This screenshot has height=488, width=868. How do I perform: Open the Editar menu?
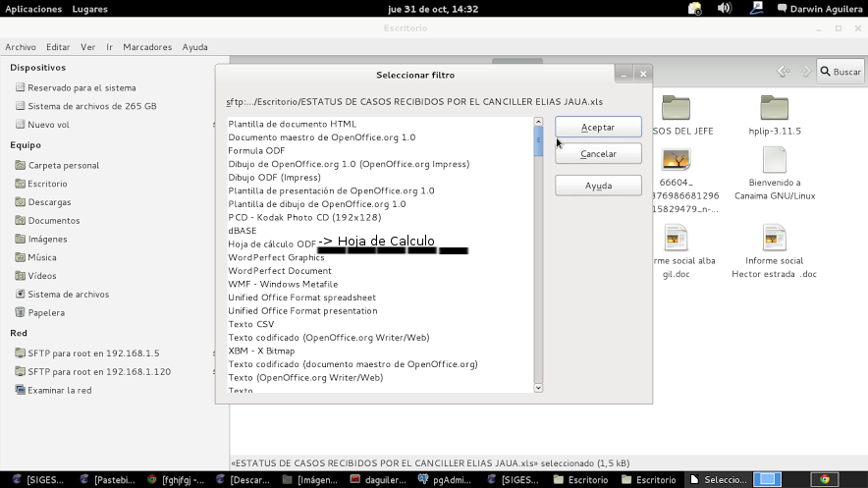[x=58, y=47]
